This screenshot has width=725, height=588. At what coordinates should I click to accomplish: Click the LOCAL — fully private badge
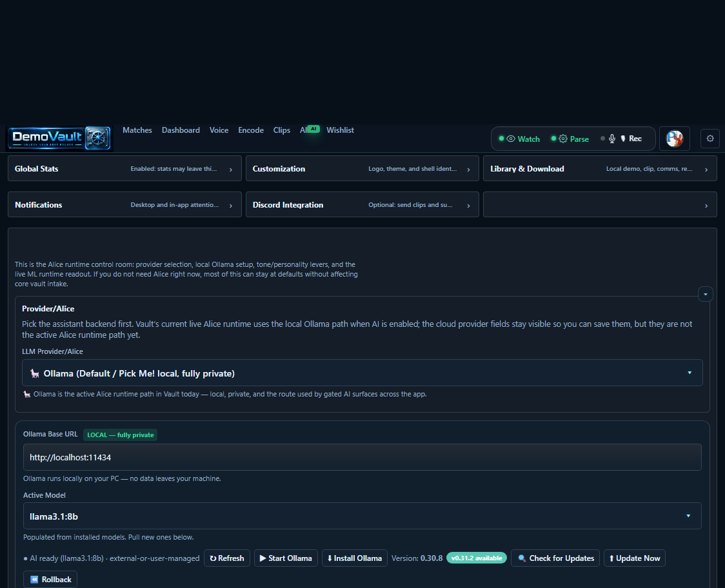pyautogui.click(x=120, y=435)
